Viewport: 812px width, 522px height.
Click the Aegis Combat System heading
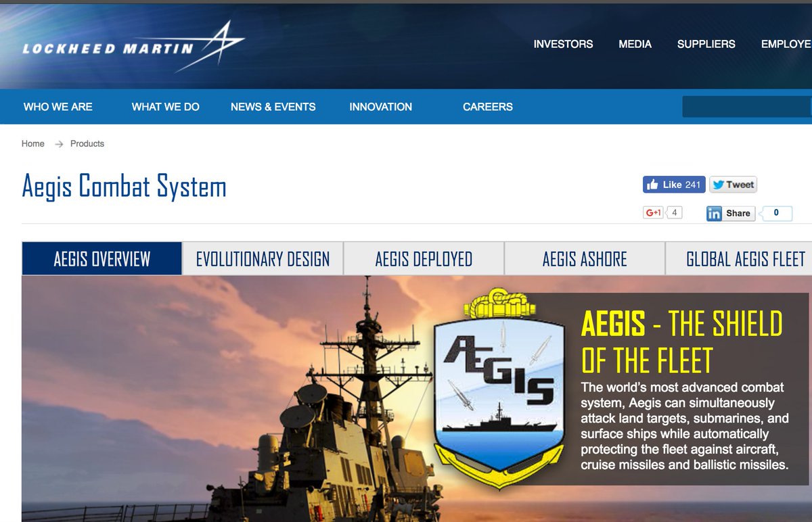124,187
